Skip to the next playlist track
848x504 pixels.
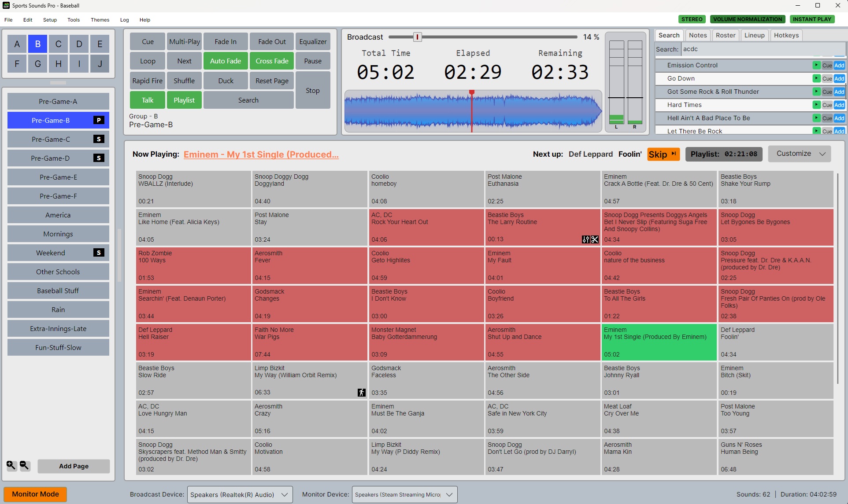[663, 154]
